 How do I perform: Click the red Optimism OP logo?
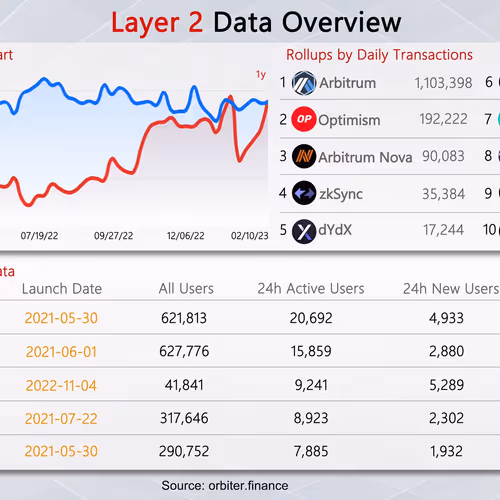coord(304,119)
